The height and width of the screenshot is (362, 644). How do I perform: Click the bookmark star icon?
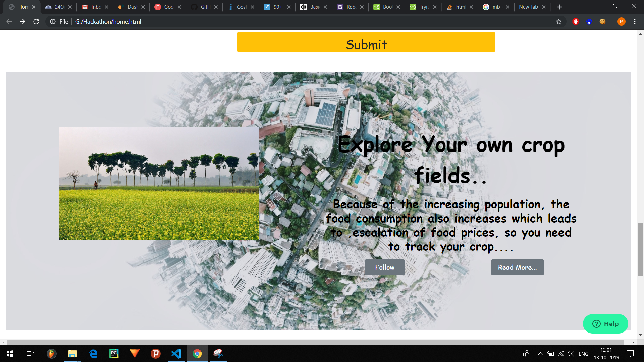(559, 22)
